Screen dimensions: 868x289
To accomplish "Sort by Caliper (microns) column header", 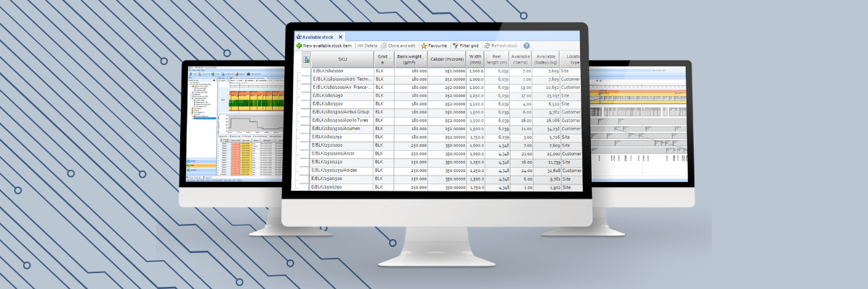I will (446, 59).
